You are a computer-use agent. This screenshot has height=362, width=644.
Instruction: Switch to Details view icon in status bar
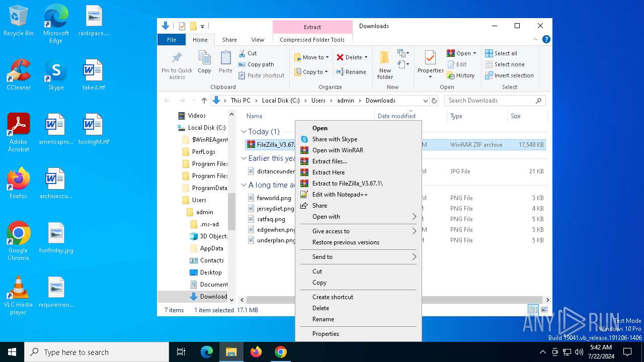click(x=533, y=310)
